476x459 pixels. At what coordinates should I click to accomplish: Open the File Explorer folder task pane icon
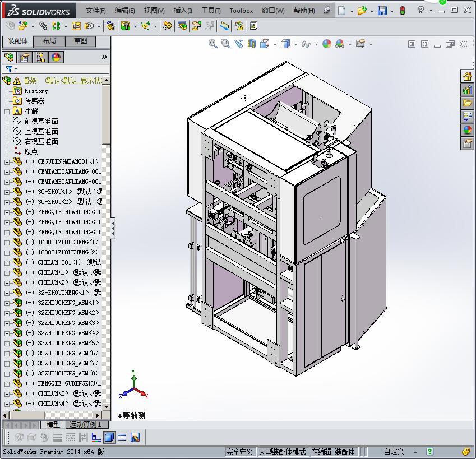click(x=468, y=103)
